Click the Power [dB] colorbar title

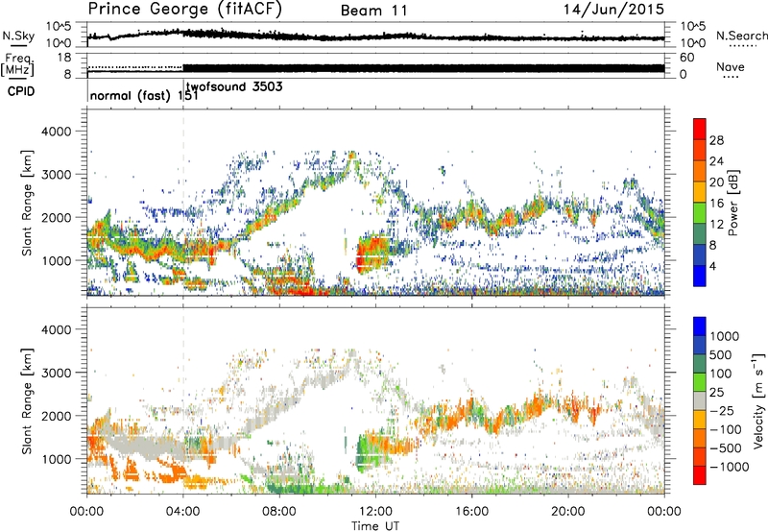click(x=732, y=203)
